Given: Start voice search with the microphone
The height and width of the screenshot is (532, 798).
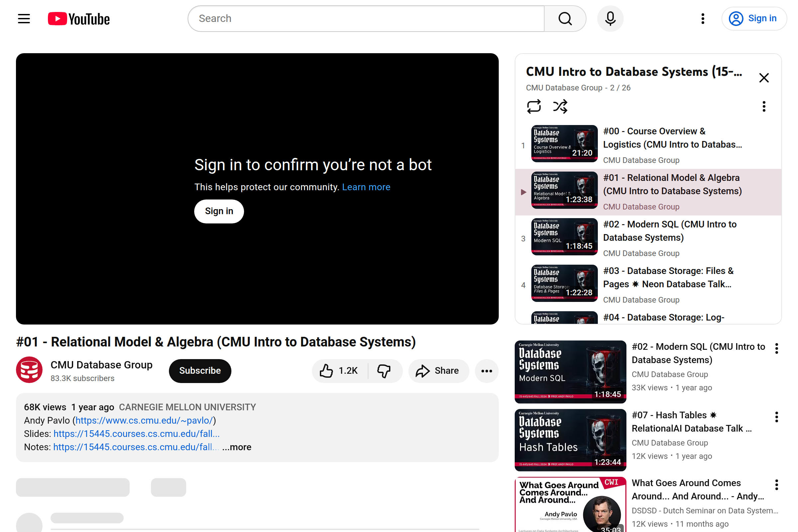Looking at the screenshot, I should coord(610,19).
